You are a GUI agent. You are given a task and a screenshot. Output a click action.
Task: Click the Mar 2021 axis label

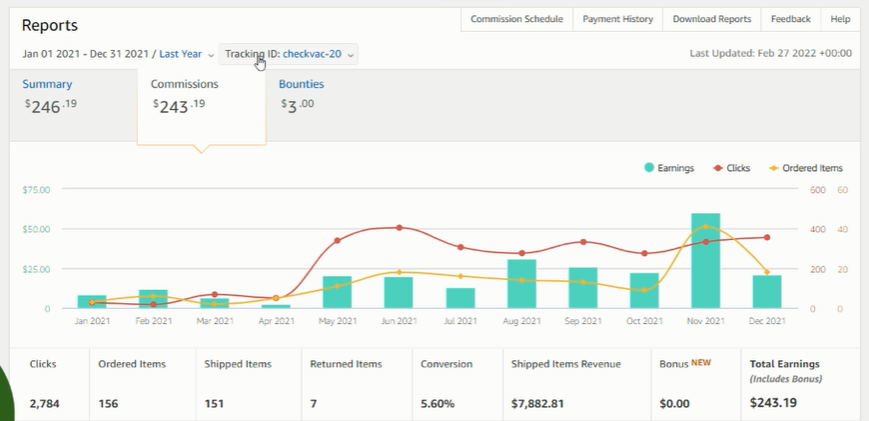[215, 321]
